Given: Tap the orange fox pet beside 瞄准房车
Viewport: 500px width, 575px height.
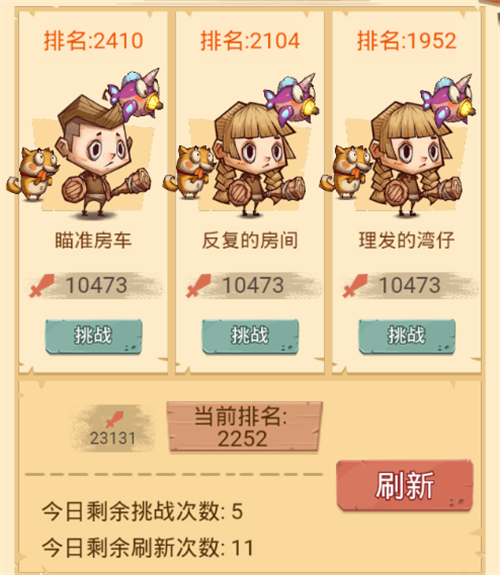Looking at the screenshot, I should click(33, 173).
